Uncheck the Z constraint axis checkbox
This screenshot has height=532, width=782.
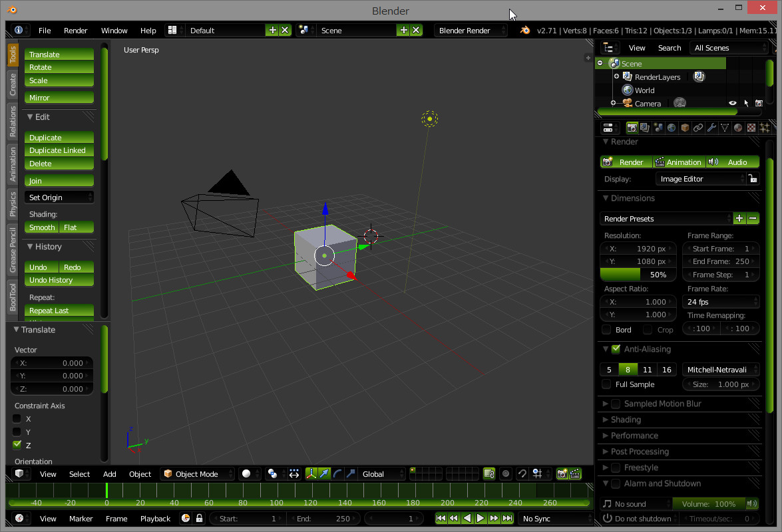point(17,444)
